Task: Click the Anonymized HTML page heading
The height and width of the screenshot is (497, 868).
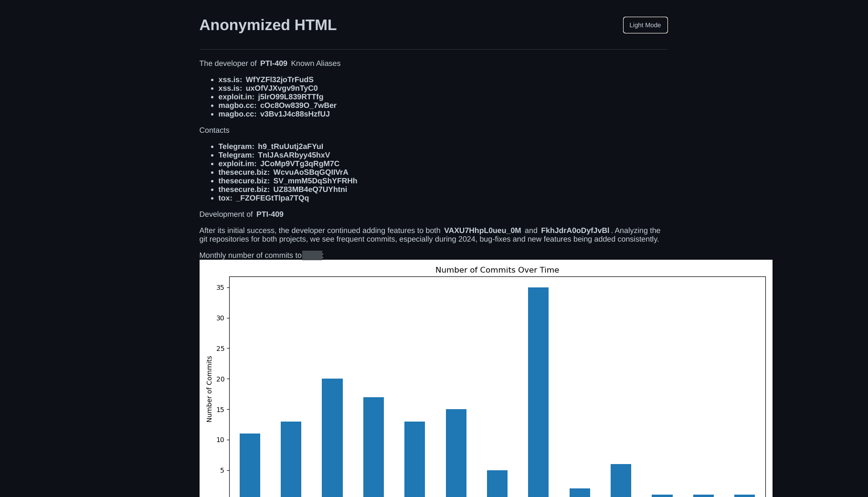Action: click(268, 25)
